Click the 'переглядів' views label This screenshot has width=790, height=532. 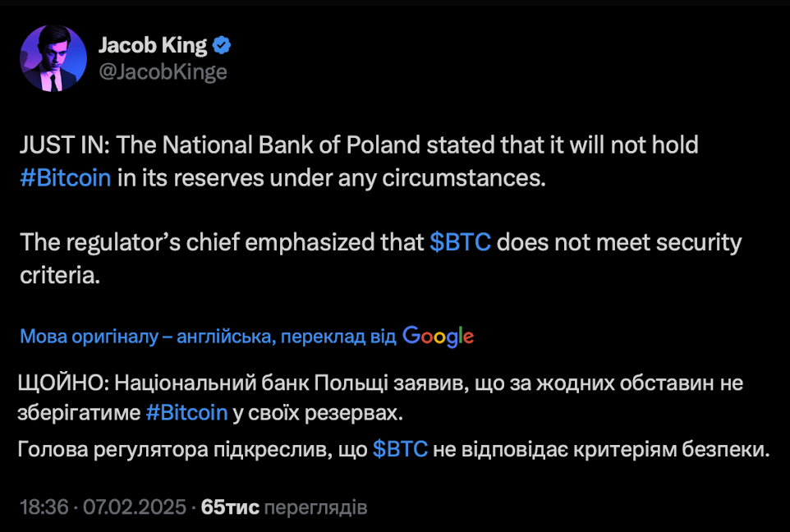click(x=316, y=507)
